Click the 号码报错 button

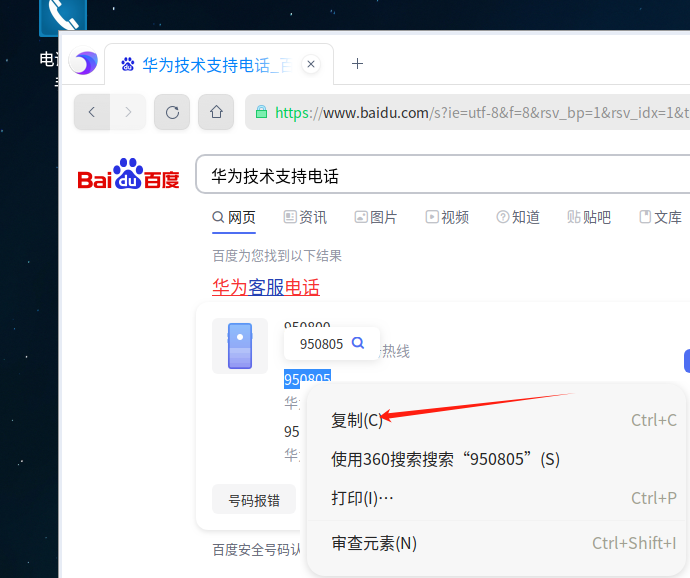[x=254, y=500]
